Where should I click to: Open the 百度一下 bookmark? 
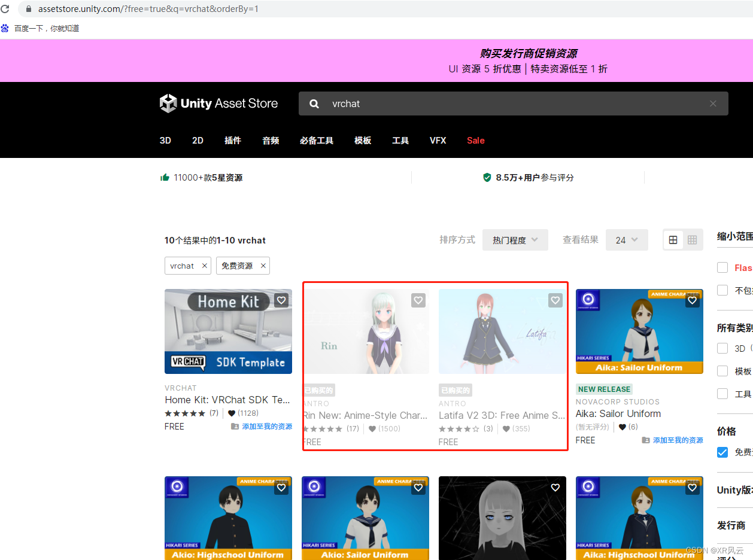pos(41,28)
